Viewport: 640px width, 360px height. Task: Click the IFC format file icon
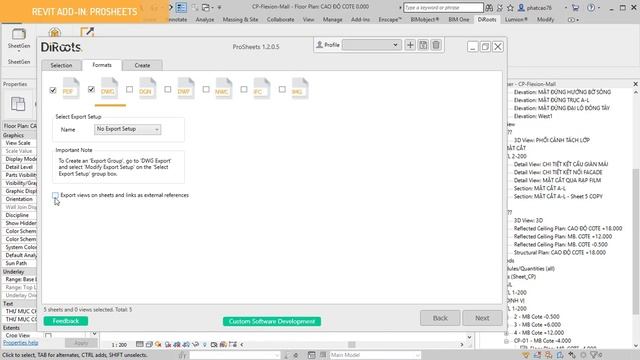pyautogui.click(x=261, y=88)
